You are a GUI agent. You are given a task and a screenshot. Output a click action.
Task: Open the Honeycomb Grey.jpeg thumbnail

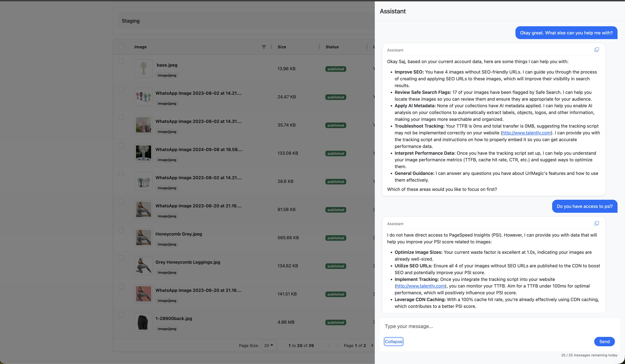pyautogui.click(x=144, y=238)
